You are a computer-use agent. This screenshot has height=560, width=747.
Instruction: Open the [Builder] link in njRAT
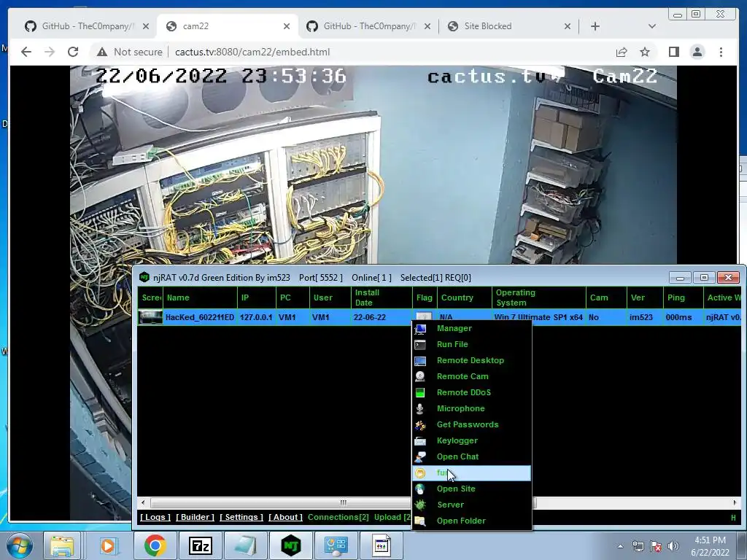(195, 517)
